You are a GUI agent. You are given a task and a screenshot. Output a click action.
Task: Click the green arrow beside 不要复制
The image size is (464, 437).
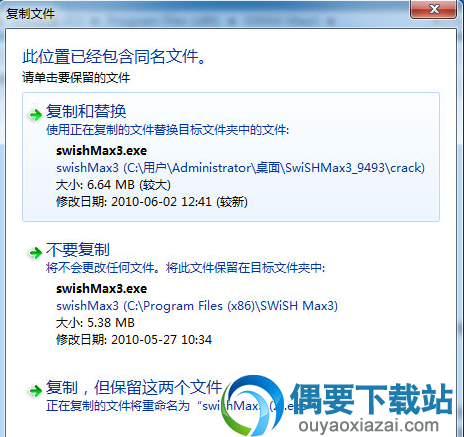(35, 253)
